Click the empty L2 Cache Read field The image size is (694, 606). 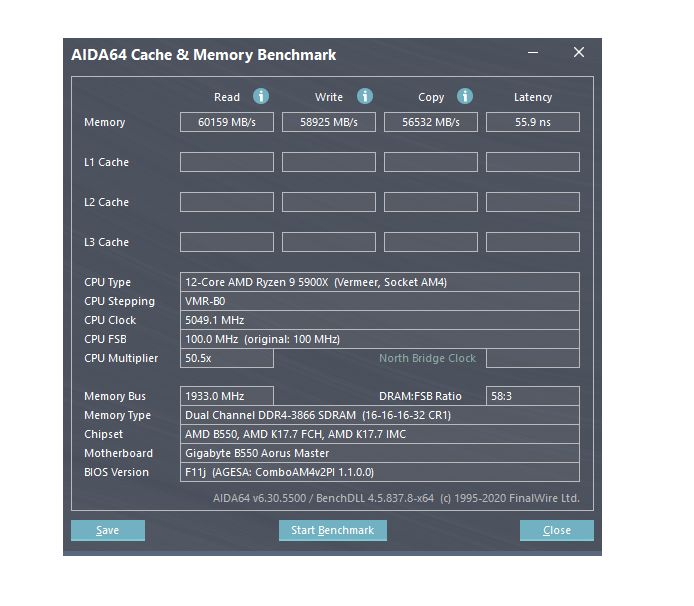click(x=227, y=202)
